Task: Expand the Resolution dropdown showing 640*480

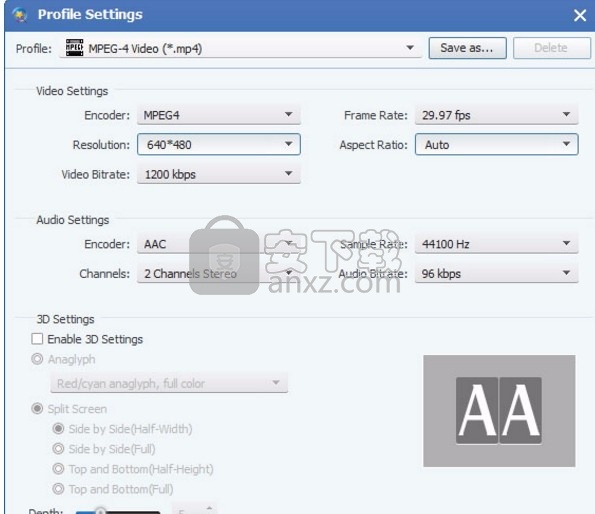Action: click(219, 145)
